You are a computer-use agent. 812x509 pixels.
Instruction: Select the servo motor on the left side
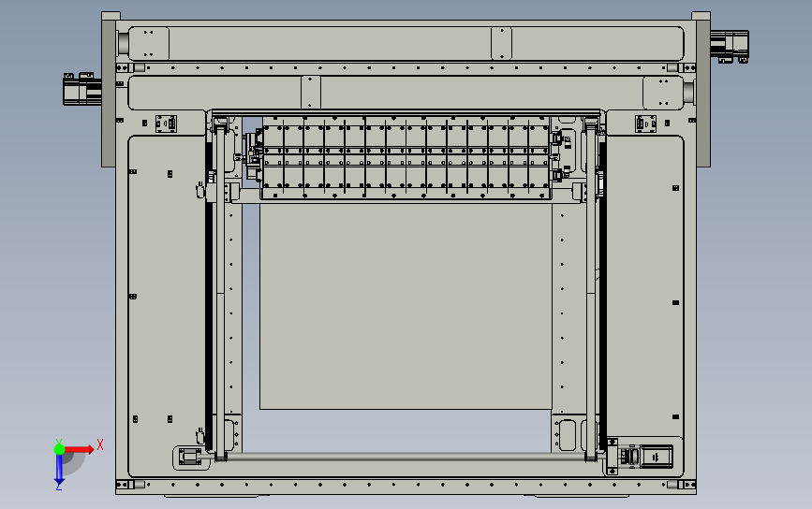[81, 89]
